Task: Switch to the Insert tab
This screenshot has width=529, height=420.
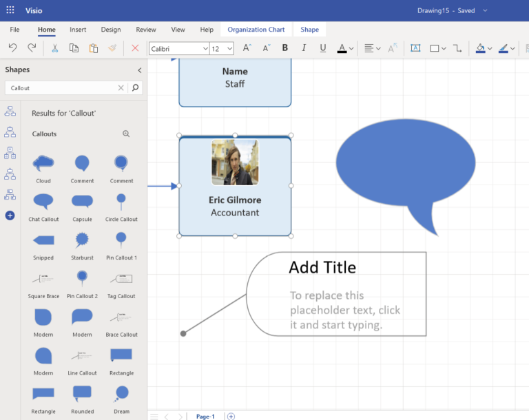Action: coord(78,30)
